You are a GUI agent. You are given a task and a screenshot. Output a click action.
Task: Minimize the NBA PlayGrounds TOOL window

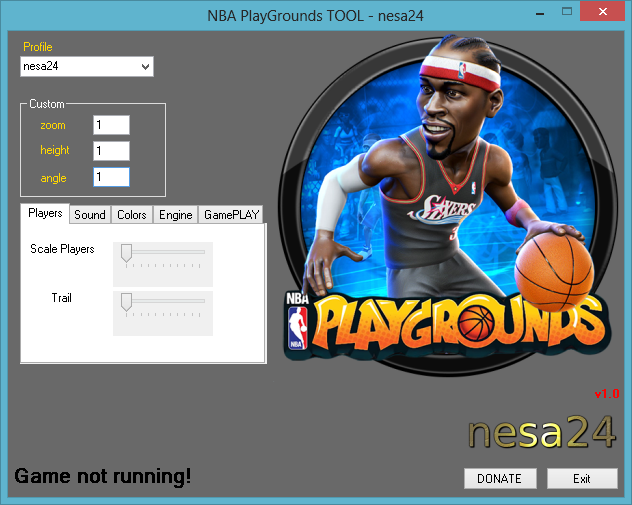point(540,13)
